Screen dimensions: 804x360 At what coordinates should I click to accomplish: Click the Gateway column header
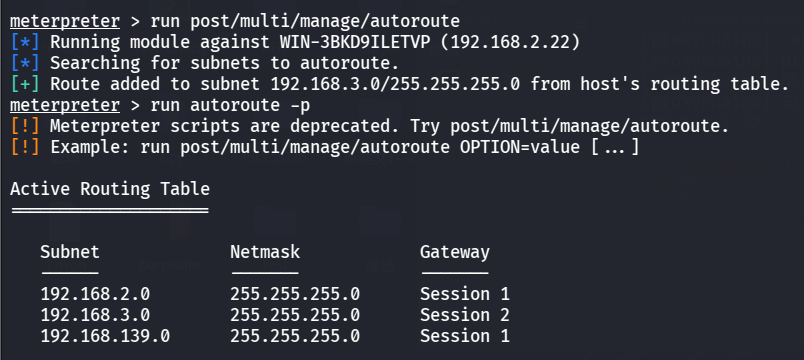tap(455, 252)
